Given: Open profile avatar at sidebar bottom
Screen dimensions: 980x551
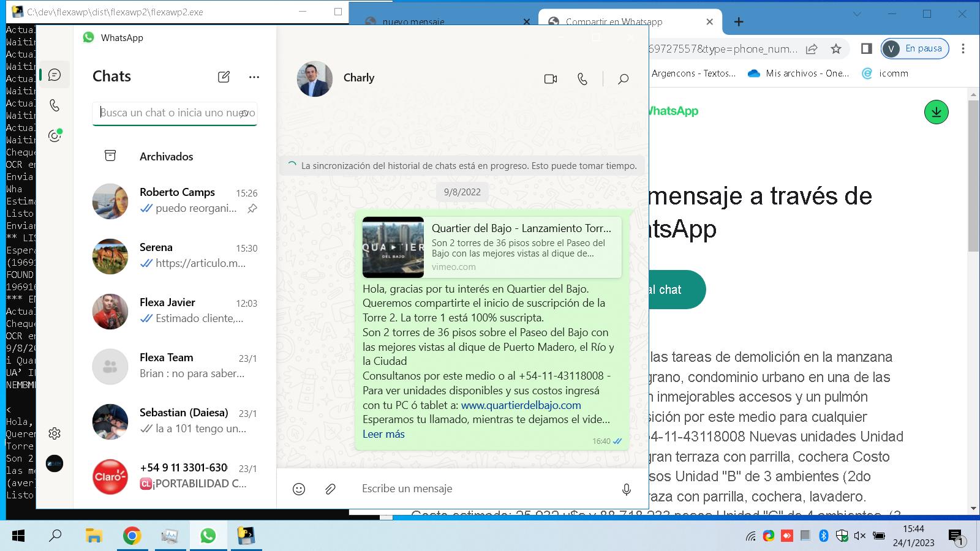Looking at the screenshot, I should pyautogui.click(x=55, y=463).
